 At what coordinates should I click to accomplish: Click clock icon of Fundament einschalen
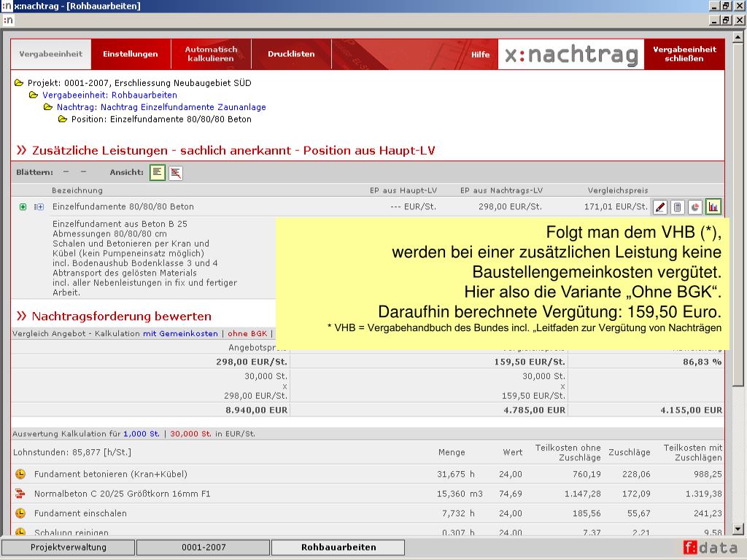pos(20,513)
